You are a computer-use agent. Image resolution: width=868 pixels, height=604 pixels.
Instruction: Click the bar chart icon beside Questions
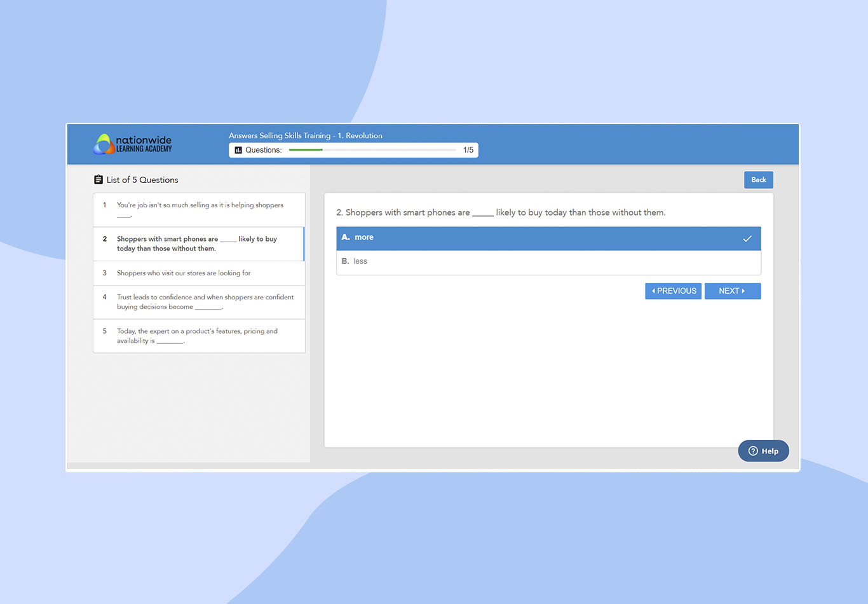click(x=238, y=150)
